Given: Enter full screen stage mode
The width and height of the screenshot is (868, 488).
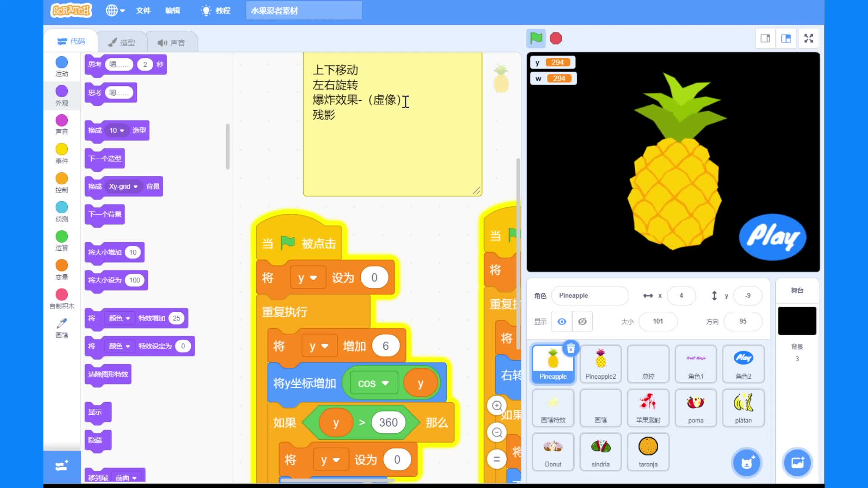Looking at the screenshot, I should click(x=809, y=38).
